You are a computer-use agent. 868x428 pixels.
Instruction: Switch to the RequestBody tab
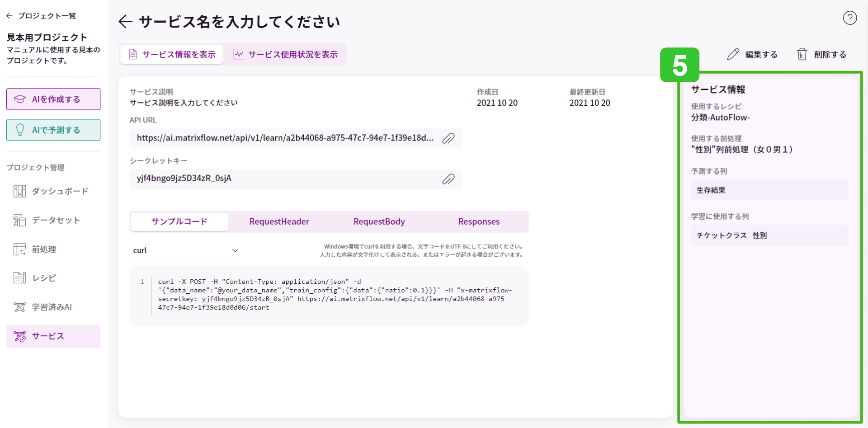(379, 221)
